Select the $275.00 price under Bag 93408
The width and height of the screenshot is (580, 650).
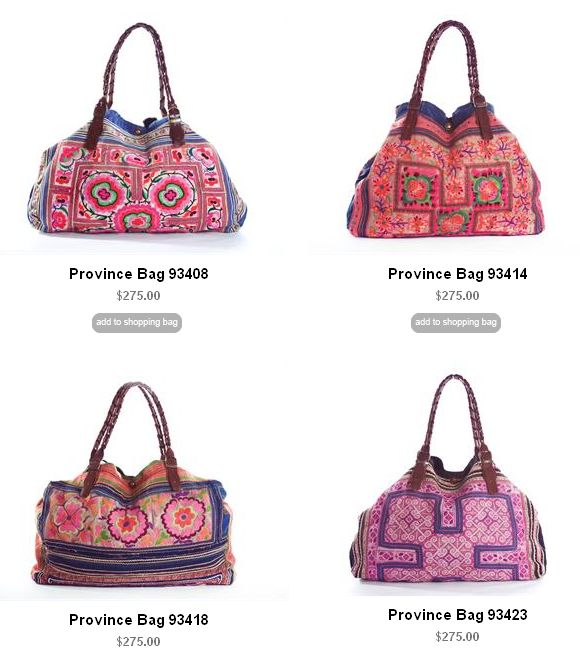[138, 296]
